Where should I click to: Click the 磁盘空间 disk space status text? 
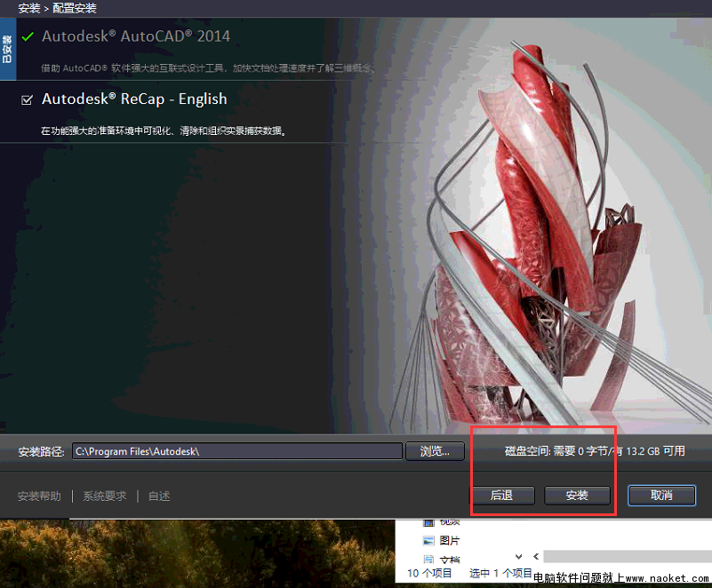point(595,451)
